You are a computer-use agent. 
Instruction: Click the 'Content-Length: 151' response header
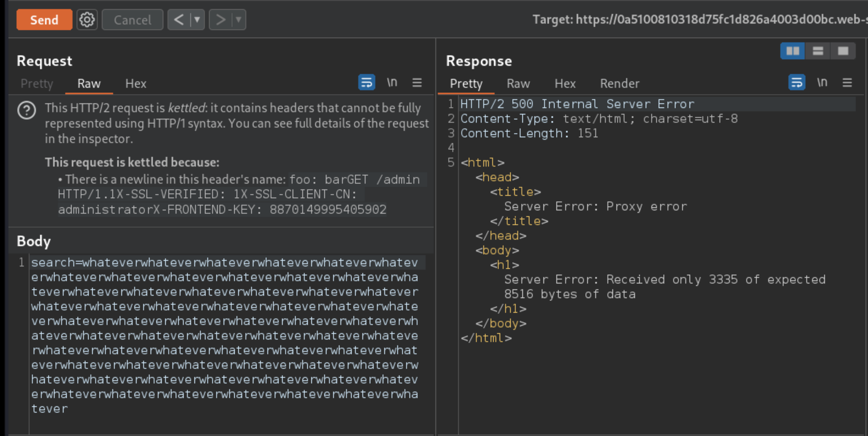529,133
